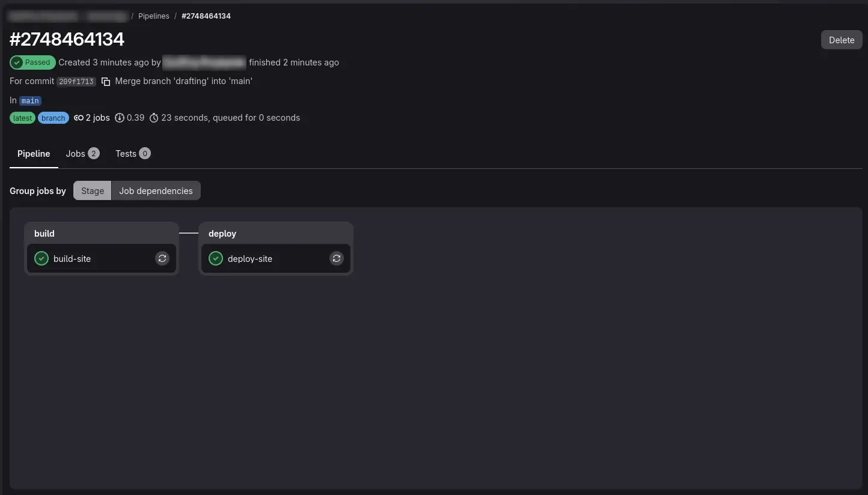This screenshot has width=868, height=495.
Task: Copy the commit SHA icon
Action: 106,81
